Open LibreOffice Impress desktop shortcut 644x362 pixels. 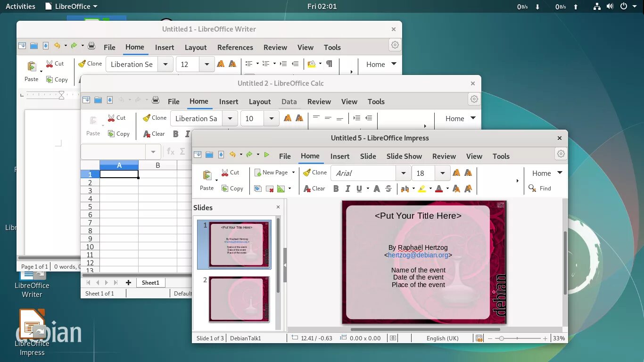pyautogui.click(x=32, y=332)
